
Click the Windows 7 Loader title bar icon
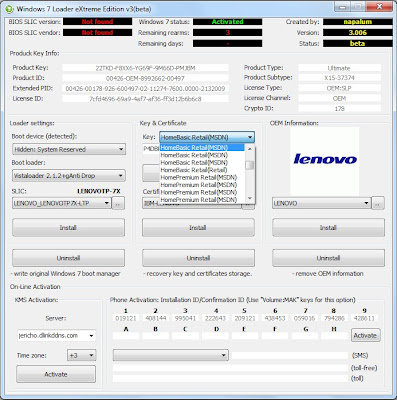pos(9,9)
